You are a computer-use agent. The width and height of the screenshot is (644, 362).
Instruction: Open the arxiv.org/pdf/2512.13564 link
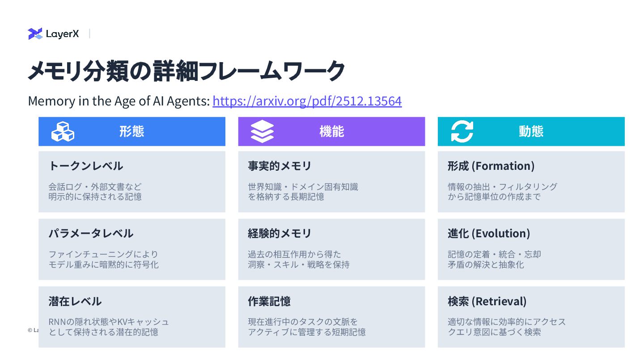click(307, 101)
